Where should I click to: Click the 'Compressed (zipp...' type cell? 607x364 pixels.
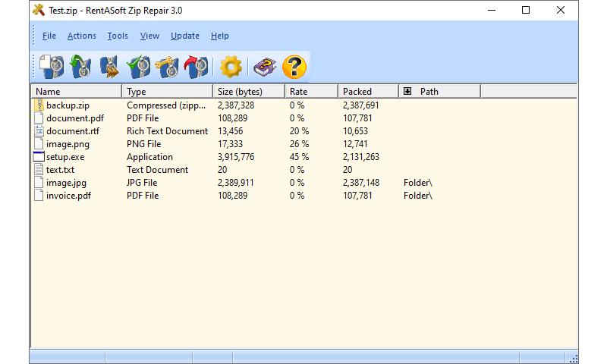(x=166, y=105)
